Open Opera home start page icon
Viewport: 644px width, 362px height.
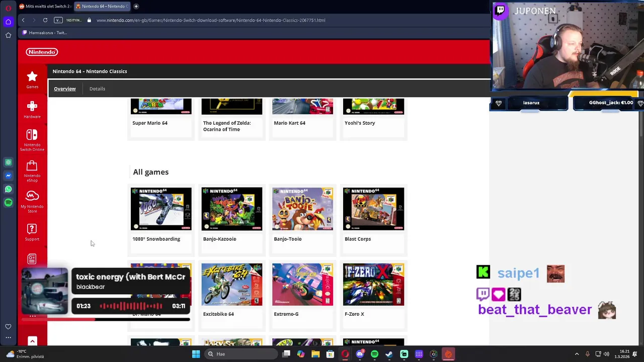point(8,22)
